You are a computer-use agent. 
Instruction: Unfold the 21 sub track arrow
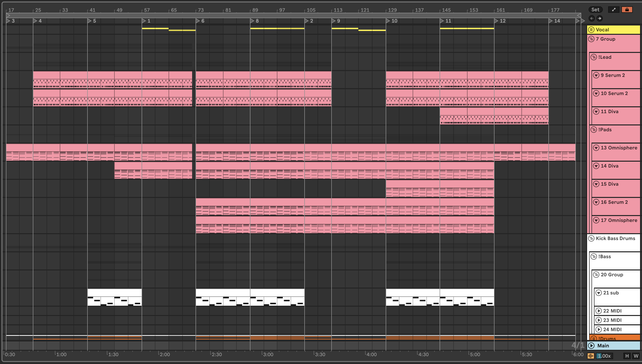(598, 293)
